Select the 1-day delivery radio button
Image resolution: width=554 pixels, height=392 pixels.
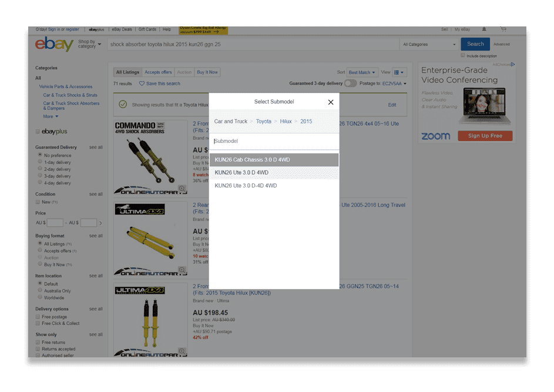click(40, 162)
